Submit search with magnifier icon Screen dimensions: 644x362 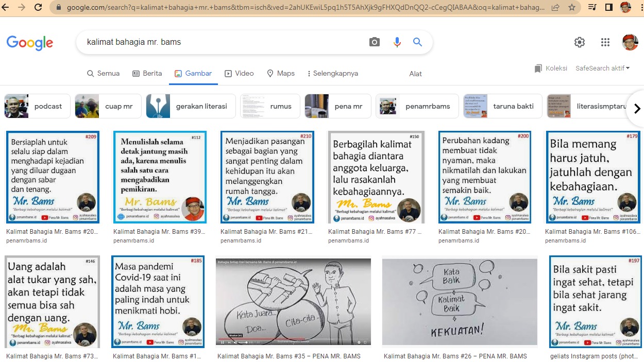418,42
